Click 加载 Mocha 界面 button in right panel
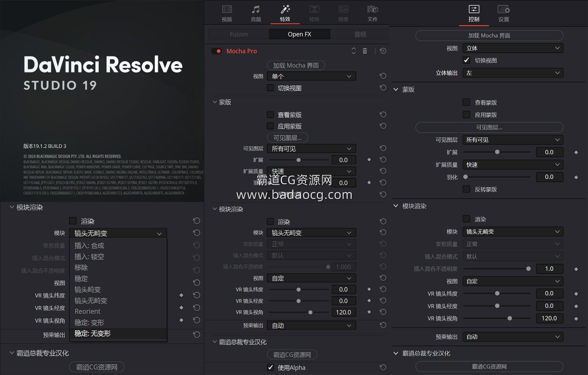This screenshot has width=588, height=375. 489,35
